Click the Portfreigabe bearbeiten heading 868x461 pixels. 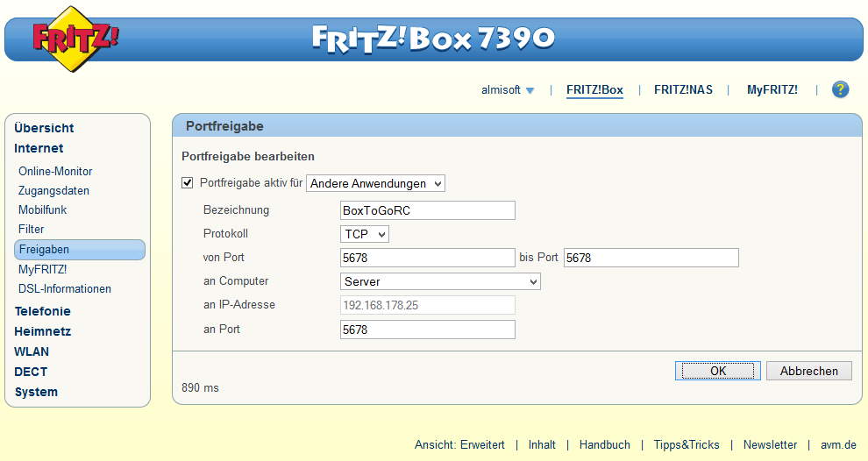[248, 157]
